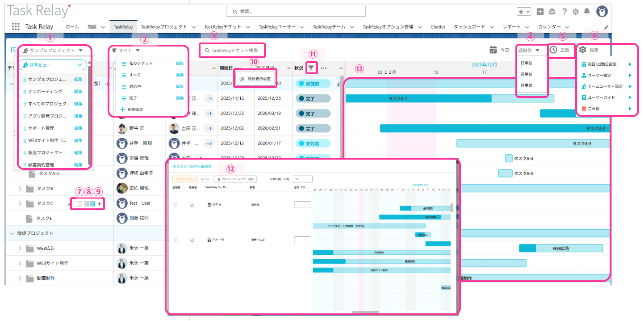This screenshot has width=644, height=321.
Task: Click the favorites star icon
Action: [x=521, y=12]
